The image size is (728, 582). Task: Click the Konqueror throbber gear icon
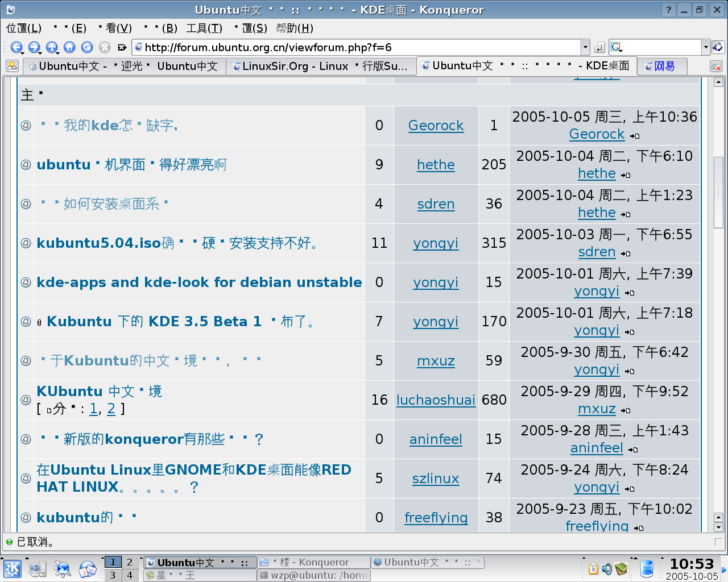click(718, 47)
